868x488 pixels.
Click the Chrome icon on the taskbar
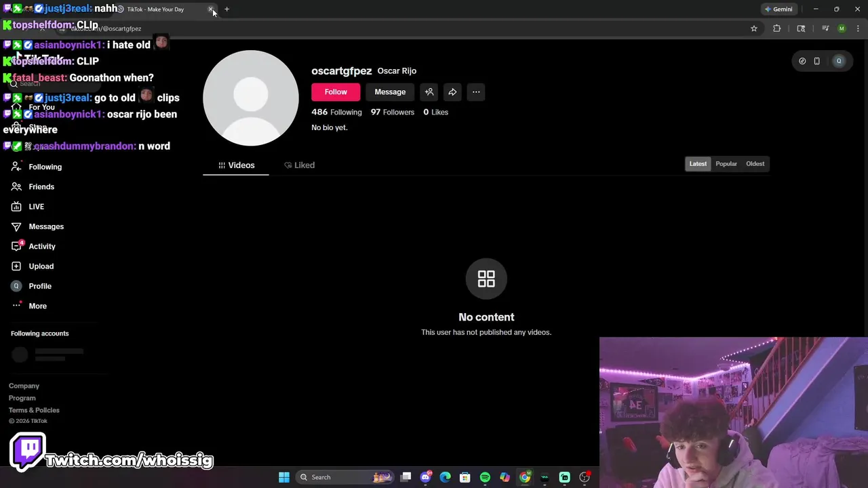point(525,477)
